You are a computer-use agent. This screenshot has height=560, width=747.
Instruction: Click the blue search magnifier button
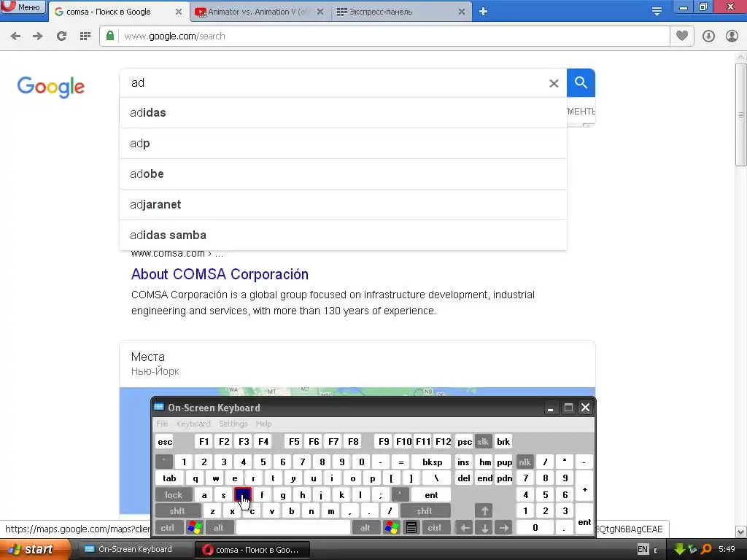point(581,83)
